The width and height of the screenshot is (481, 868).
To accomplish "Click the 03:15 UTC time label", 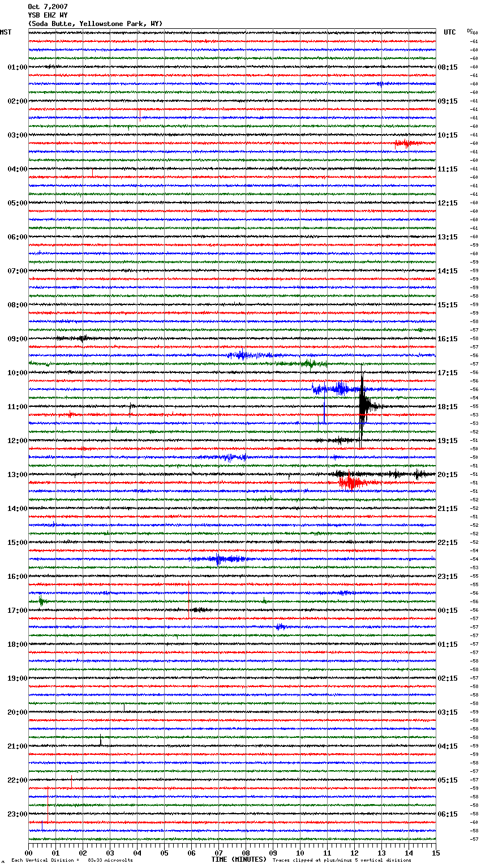I will click(448, 712).
